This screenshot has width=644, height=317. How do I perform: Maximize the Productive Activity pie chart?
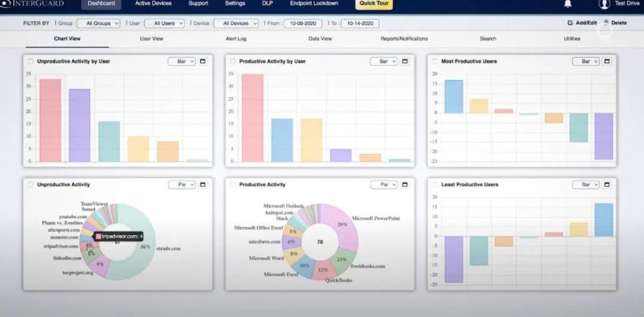(x=404, y=185)
